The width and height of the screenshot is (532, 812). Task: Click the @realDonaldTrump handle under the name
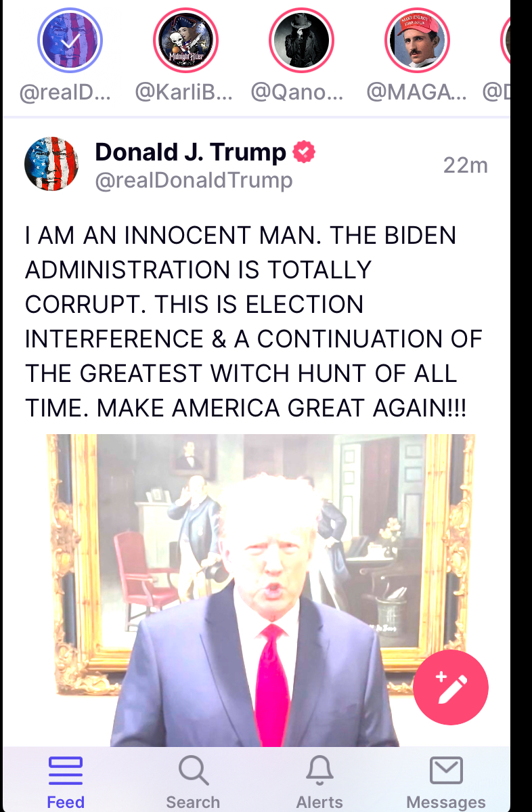click(x=194, y=181)
